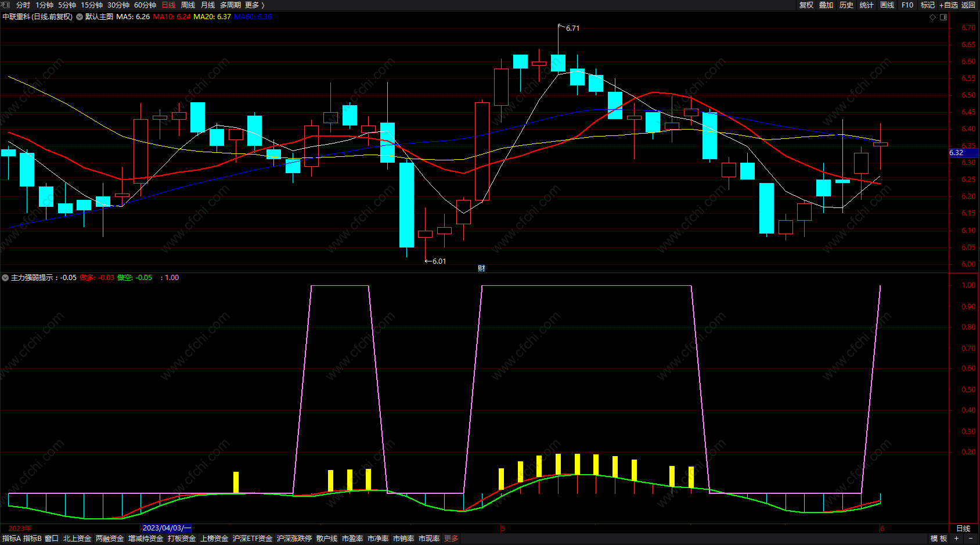The width and height of the screenshot is (980, 545).
Task: Click the 6.71 high price marker
Action: [572, 28]
